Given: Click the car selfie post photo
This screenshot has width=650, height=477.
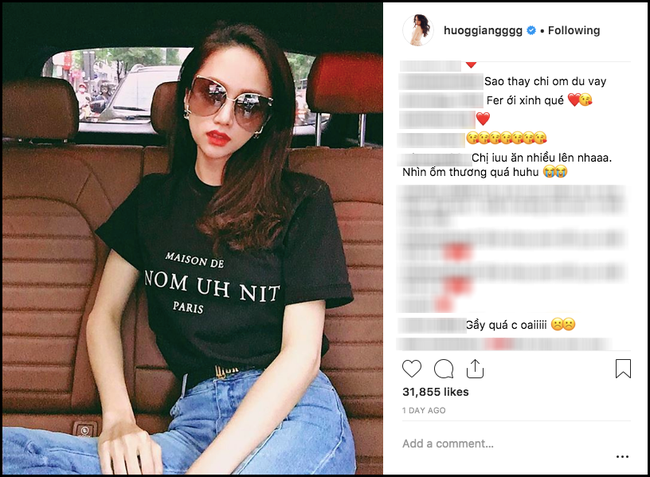Looking at the screenshot, I should pos(192,238).
